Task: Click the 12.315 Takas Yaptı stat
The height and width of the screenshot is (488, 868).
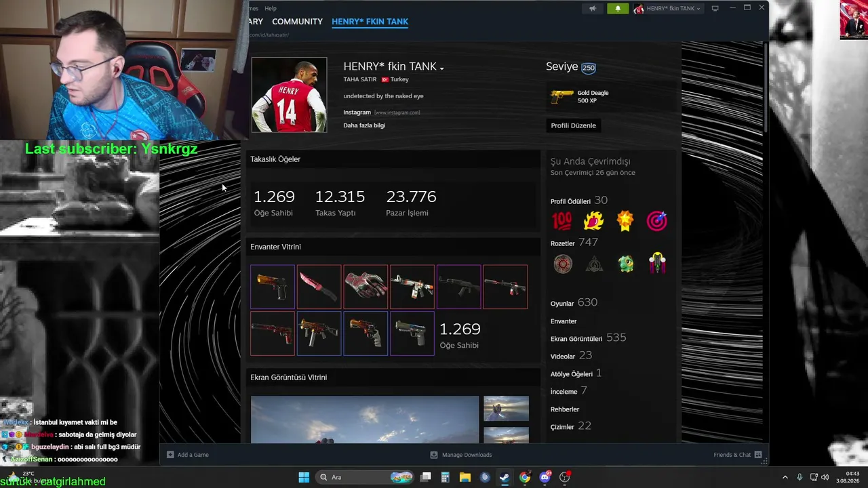Action: coord(340,203)
